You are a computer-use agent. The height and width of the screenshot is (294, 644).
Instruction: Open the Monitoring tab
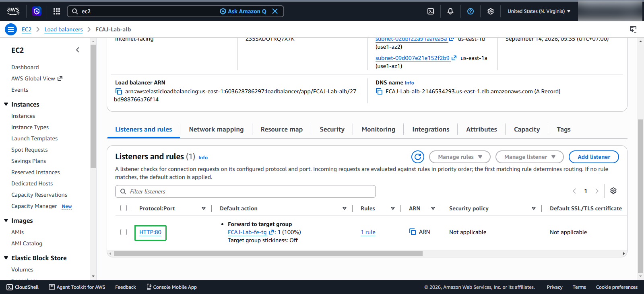[x=378, y=130]
